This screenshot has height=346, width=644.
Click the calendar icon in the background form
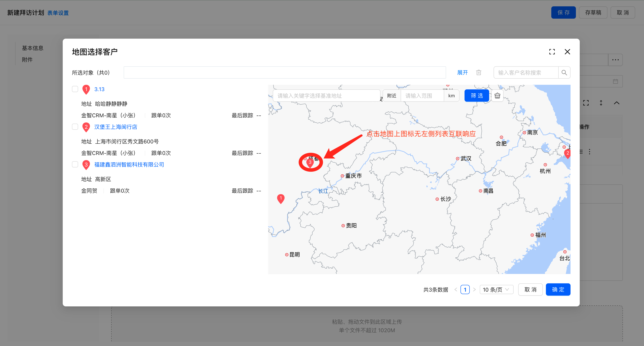[615, 82]
